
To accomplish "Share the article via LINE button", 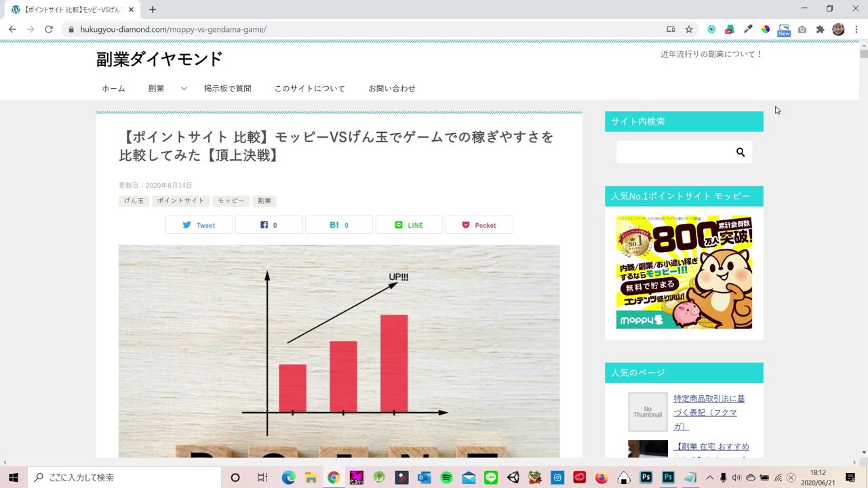I will click(x=409, y=225).
